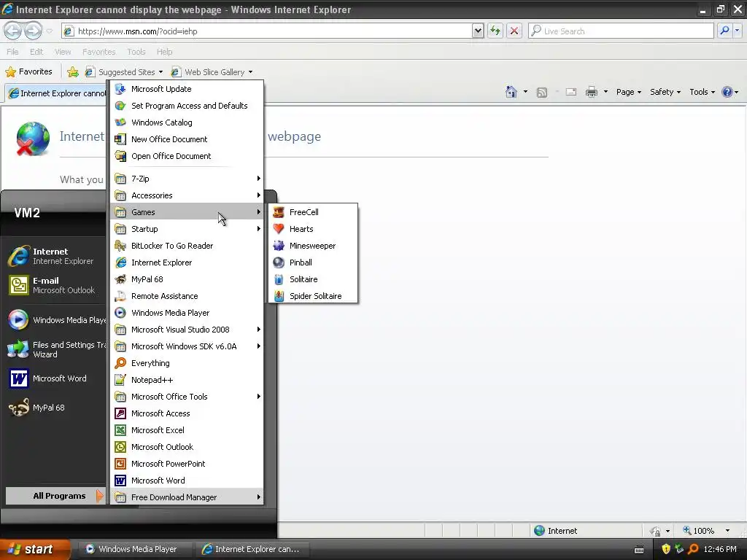Image resolution: width=747 pixels, height=560 pixels.
Task: Select Internet Explorer taskbar button
Action: click(252, 549)
